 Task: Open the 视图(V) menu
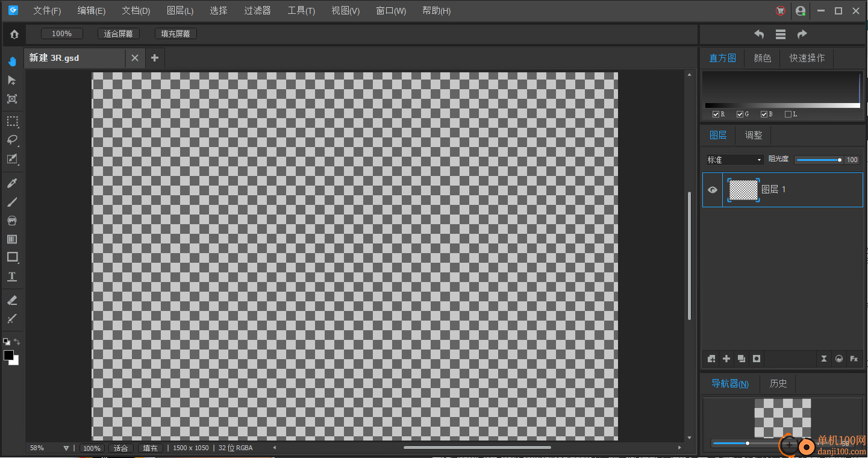tap(346, 11)
